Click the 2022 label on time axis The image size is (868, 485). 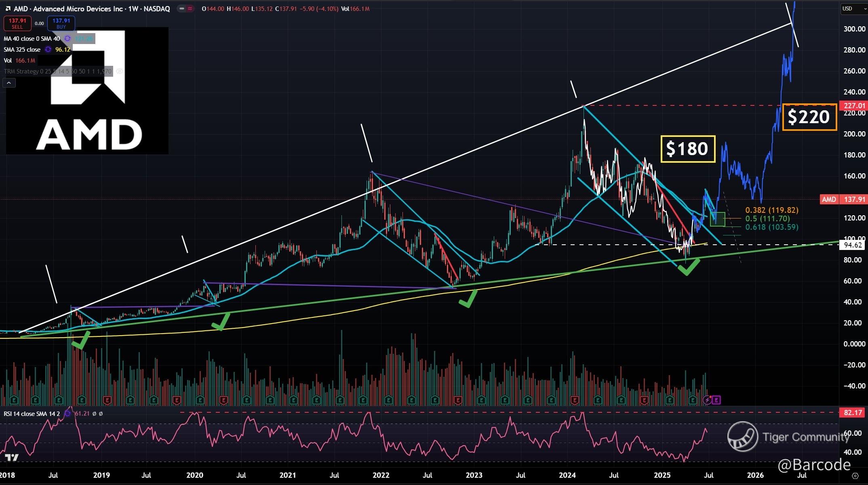(380, 475)
